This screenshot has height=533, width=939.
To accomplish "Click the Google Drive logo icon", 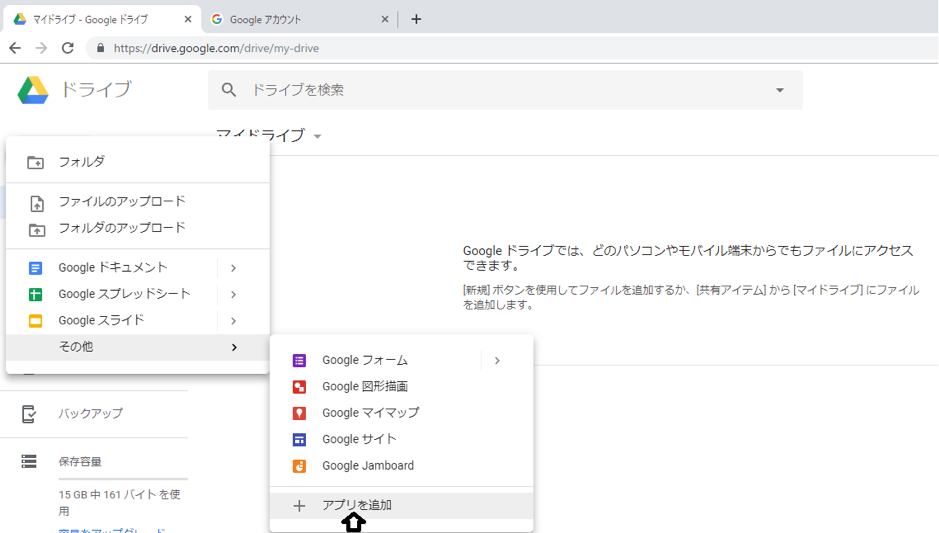I will coord(33,90).
